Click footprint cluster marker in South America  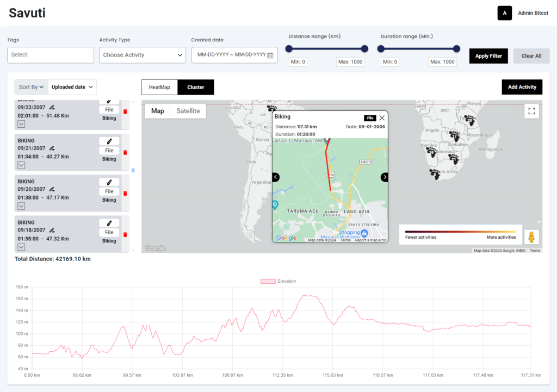pos(272,108)
